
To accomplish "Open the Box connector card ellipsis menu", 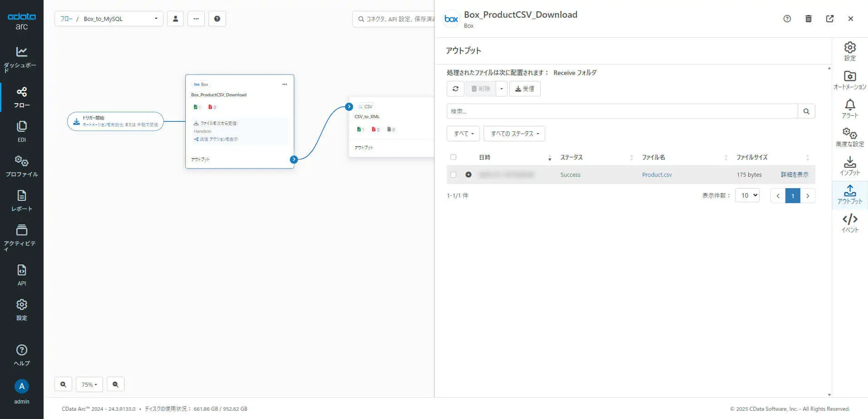I will click(x=285, y=84).
